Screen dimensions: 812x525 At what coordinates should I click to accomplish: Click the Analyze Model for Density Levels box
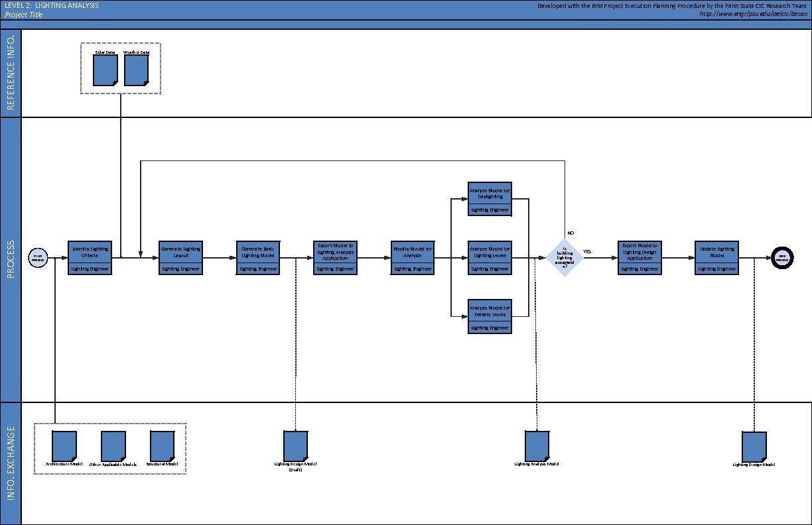click(x=490, y=316)
